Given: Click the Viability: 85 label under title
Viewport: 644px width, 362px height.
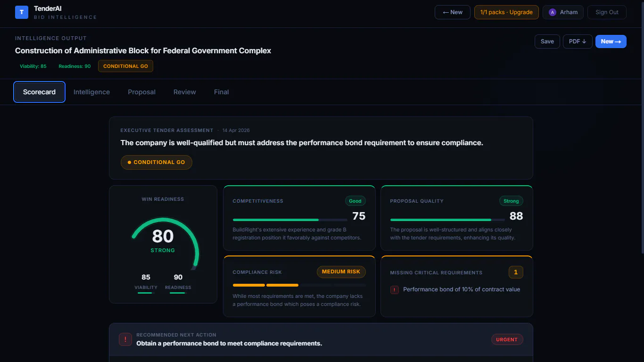Looking at the screenshot, I should tap(33, 66).
